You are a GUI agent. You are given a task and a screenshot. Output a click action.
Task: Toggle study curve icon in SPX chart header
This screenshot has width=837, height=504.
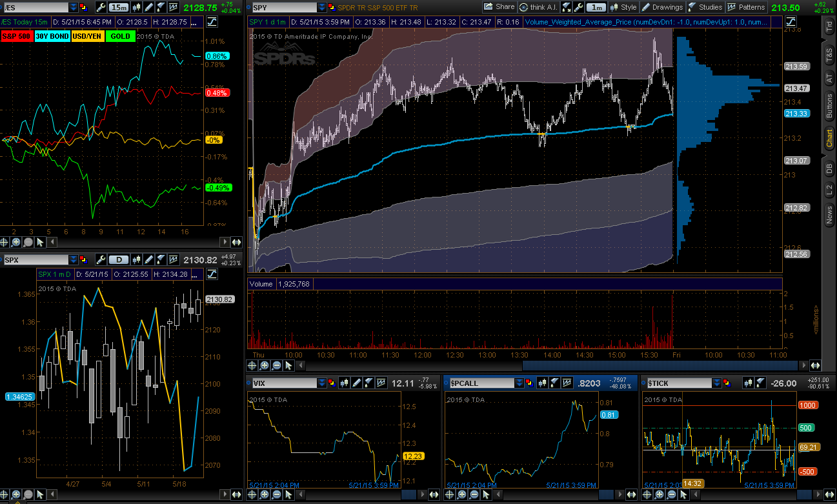tap(212, 274)
